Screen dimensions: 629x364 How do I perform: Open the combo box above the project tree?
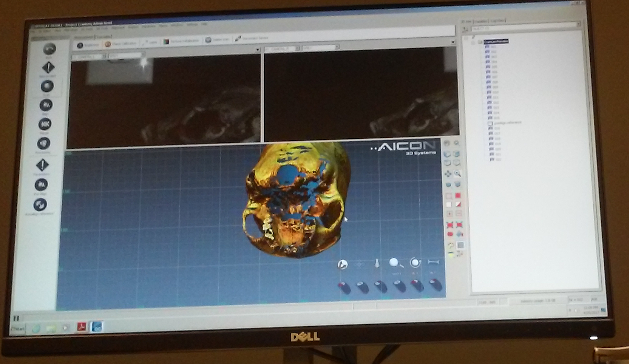pyautogui.click(x=525, y=25)
